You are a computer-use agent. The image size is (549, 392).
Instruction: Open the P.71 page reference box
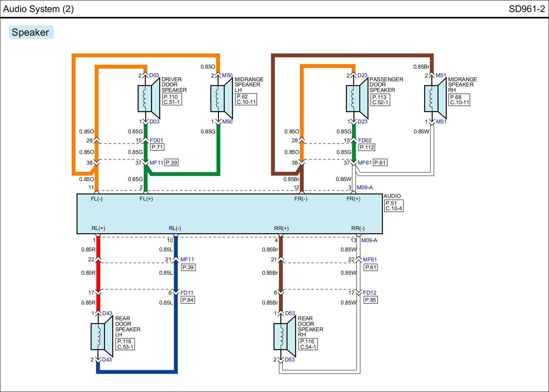click(x=157, y=147)
